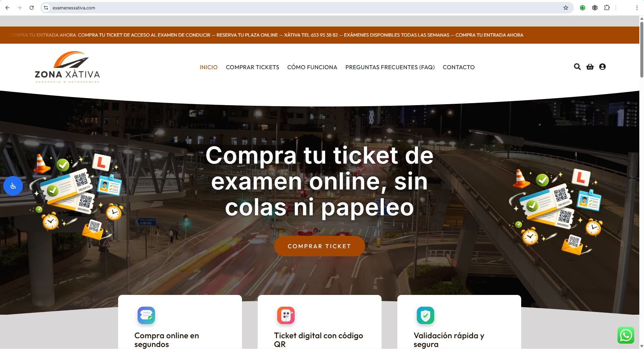This screenshot has height=349, width=644.
Task: Open the Comprar Tickets menu item
Action: pos(252,67)
